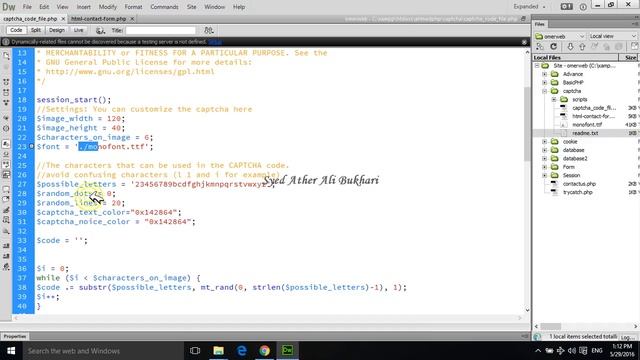Switch to Split view
The height and width of the screenshot is (360, 640).
click(x=36, y=30)
